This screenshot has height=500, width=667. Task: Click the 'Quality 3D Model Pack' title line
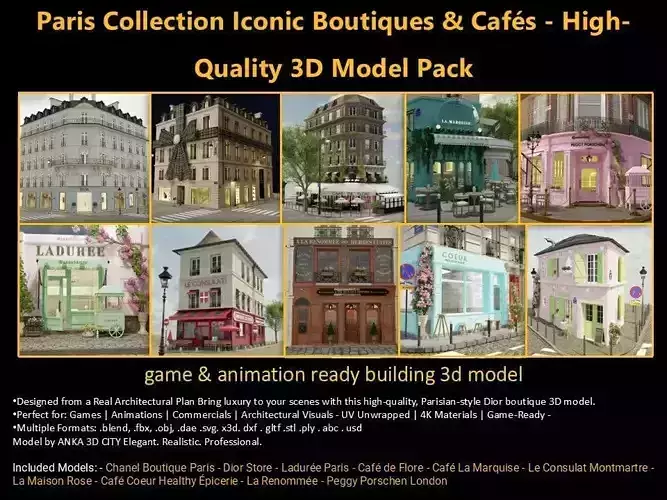(x=334, y=69)
